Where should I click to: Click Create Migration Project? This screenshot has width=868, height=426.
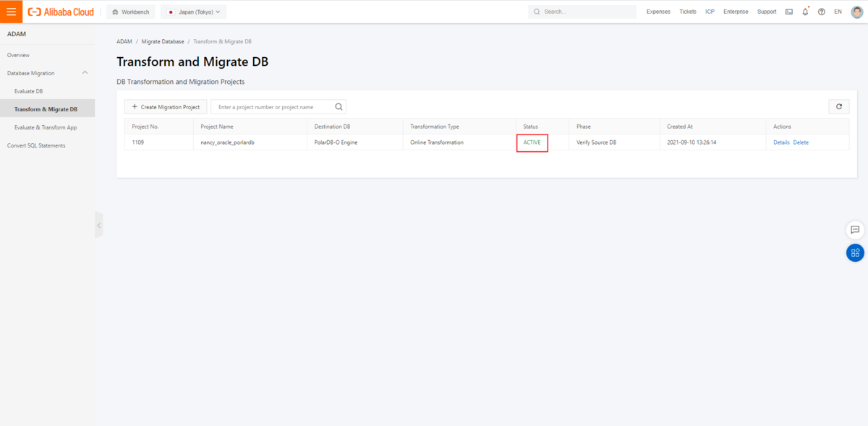pos(166,107)
